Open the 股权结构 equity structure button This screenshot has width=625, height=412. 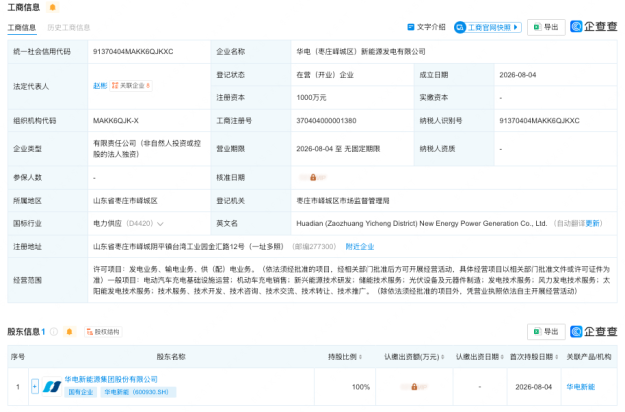103,332
